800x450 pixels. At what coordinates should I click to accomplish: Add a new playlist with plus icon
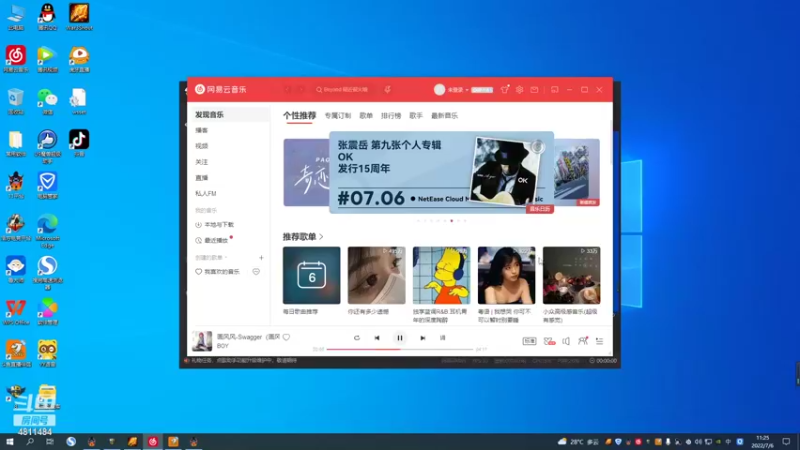click(x=261, y=258)
